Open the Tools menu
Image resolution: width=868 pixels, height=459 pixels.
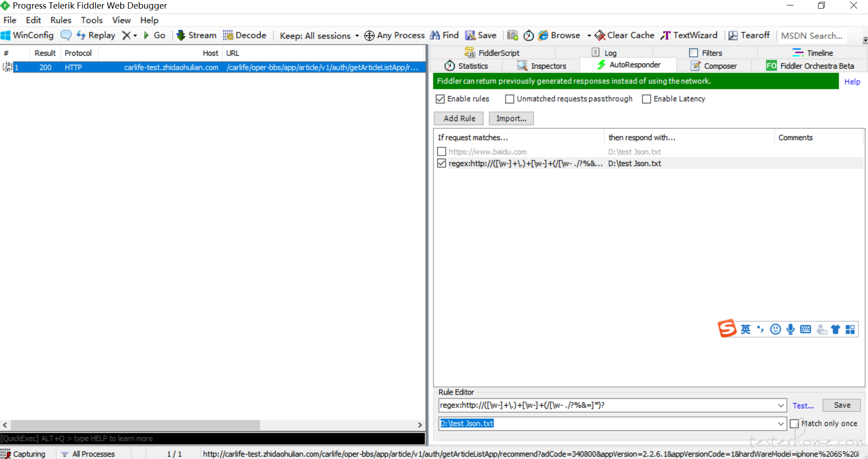coord(92,20)
